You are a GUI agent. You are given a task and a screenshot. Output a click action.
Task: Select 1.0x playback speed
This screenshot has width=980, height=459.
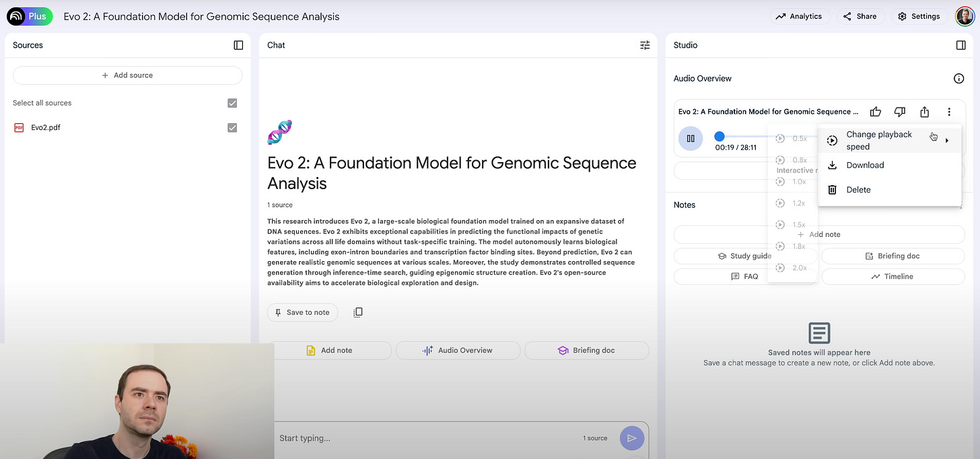pyautogui.click(x=792, y=182)
